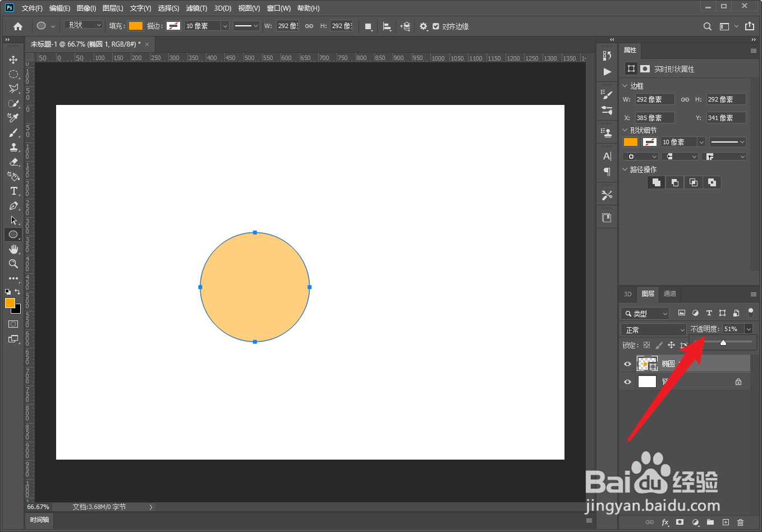
Task: Open the 正常 blend mode dropdown
Action: [x=654, y=329]
